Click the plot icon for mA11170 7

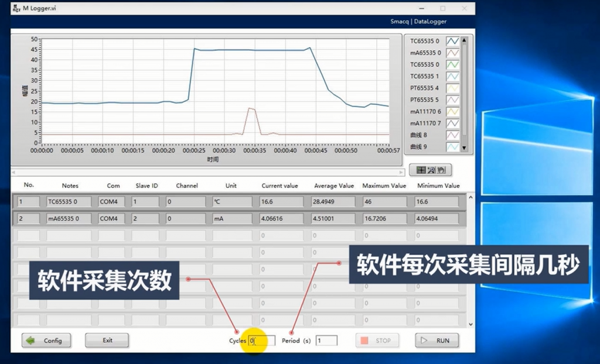point(453,123)
